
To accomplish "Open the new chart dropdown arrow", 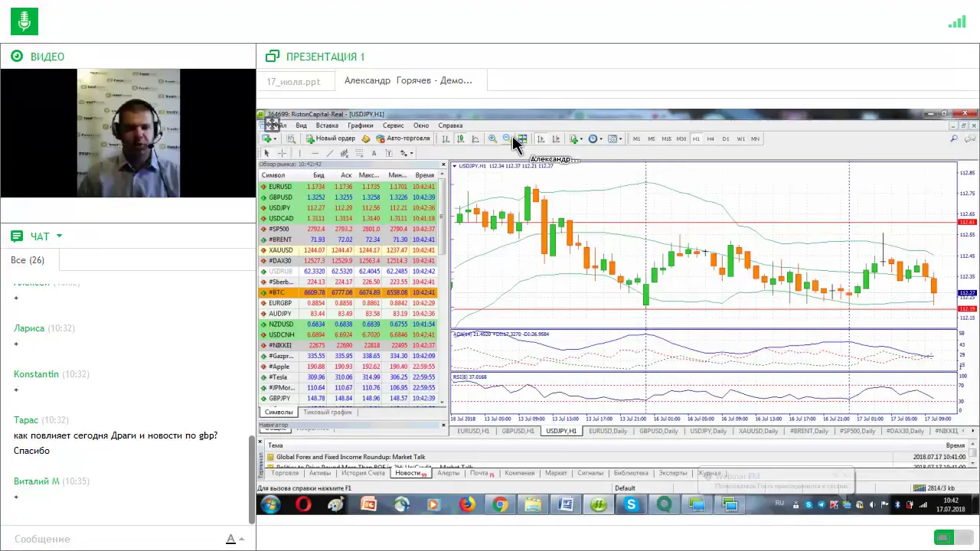I will 276,139.
